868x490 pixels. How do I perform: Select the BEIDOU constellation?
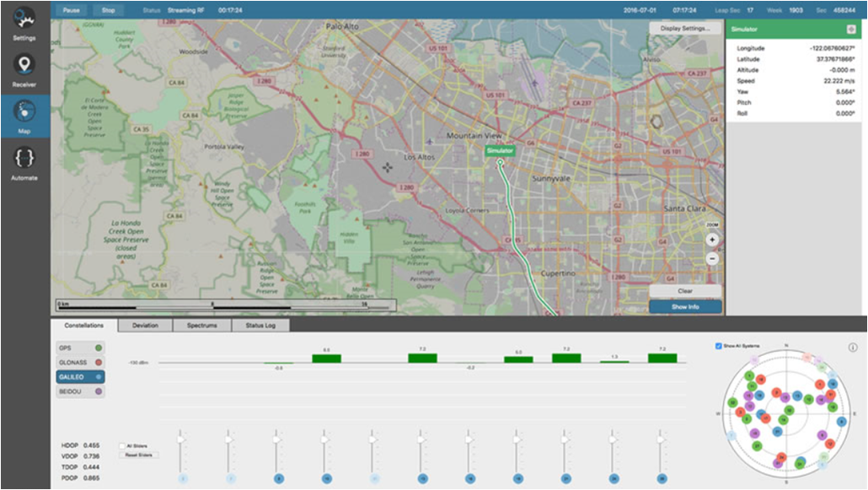(x=80, y=392)
